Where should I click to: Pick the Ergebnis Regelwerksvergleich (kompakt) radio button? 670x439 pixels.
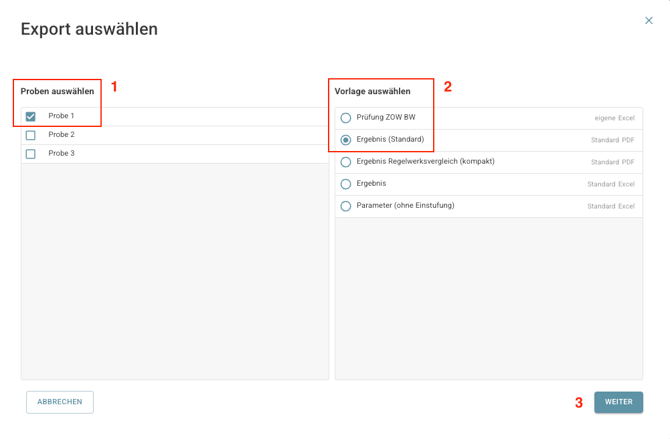[x=346, y=162]
